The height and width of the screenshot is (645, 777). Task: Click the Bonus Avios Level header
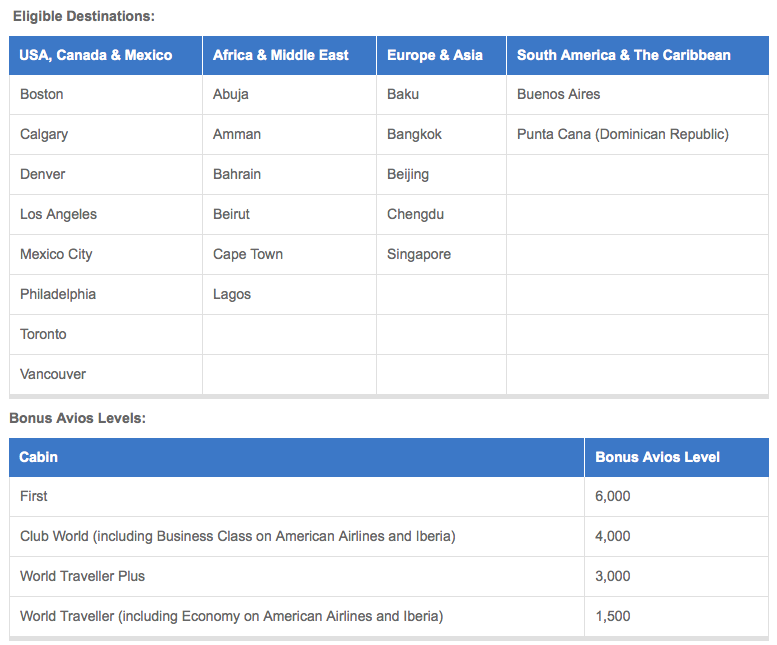pyautogui.click(x=677, y=457)
